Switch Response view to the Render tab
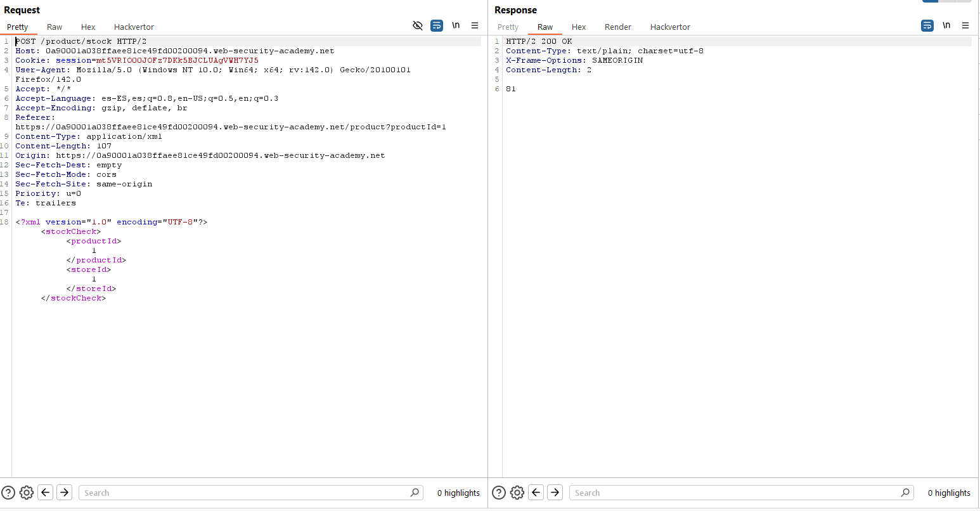This screenshot has height=511, width=980. coord(617,27)
